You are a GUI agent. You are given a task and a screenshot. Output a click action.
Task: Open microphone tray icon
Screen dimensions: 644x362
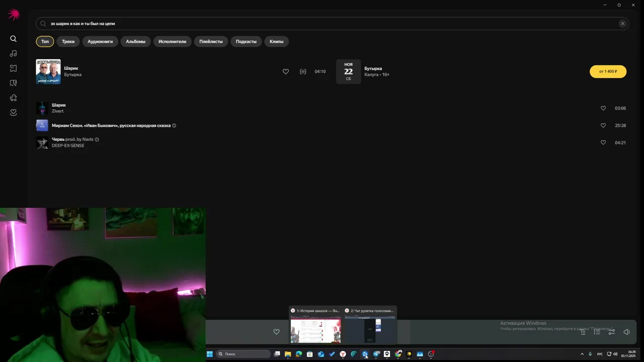[x=590, y=354]
